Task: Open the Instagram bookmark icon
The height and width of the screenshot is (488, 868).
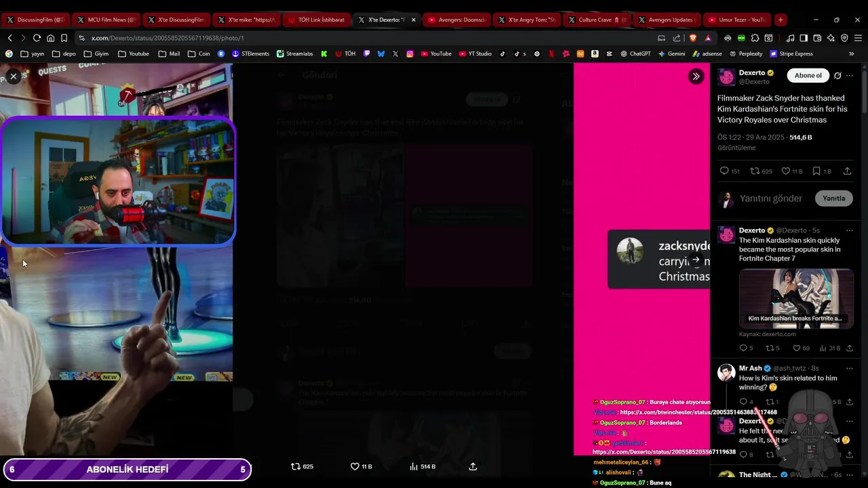Action: point(410,54)
